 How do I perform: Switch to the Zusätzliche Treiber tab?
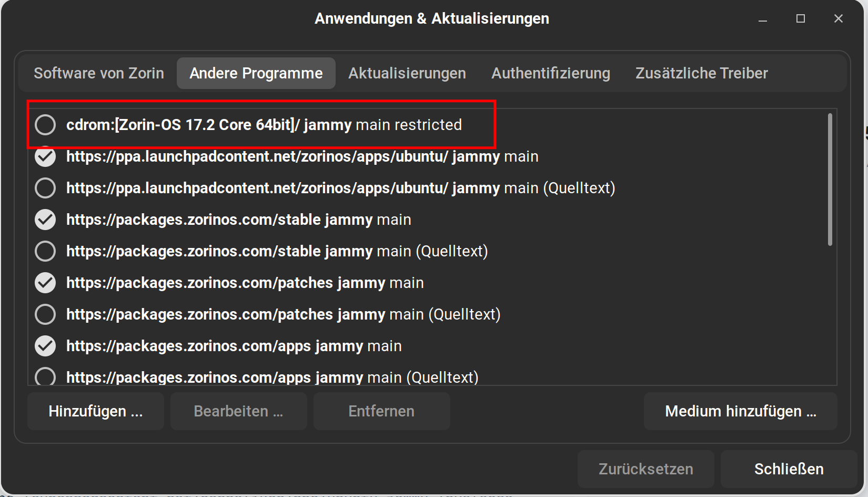[702, 73]
